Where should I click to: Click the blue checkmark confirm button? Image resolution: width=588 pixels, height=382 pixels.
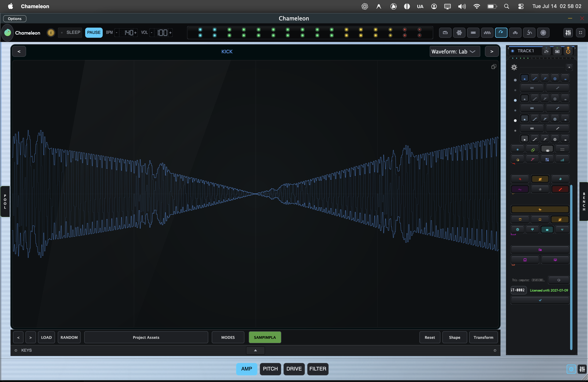point(540,300)
